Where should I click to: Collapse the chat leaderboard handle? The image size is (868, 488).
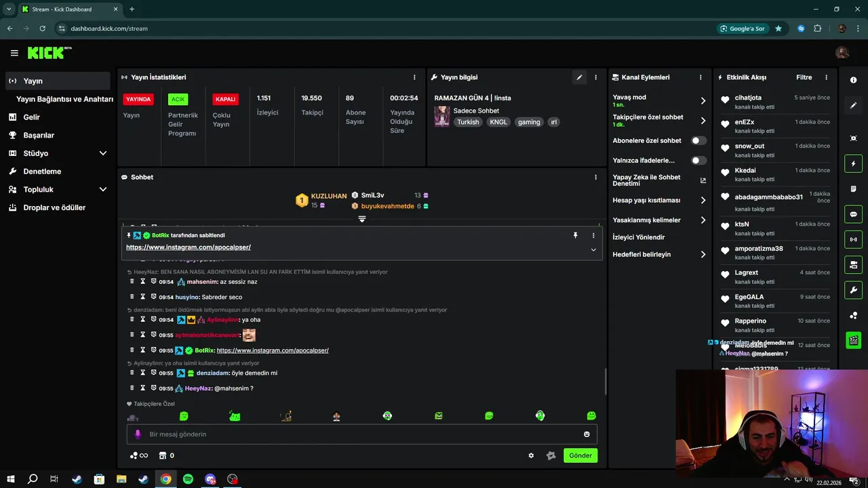pos(362,219)
